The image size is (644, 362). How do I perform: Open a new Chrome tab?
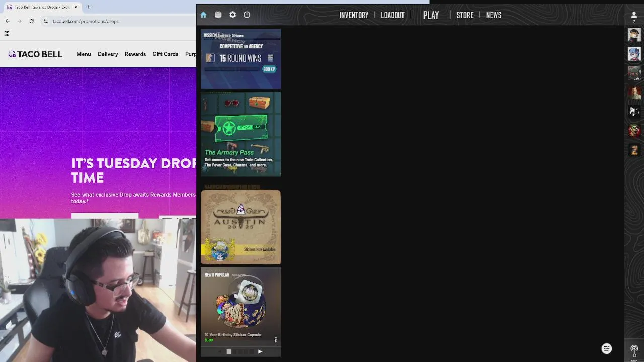coord(88,7)
